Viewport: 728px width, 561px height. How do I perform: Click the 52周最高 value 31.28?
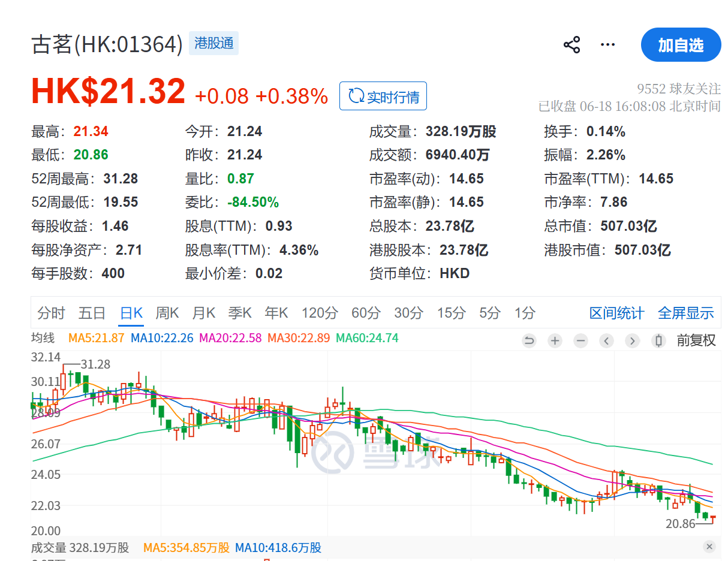tap(121, 179)
